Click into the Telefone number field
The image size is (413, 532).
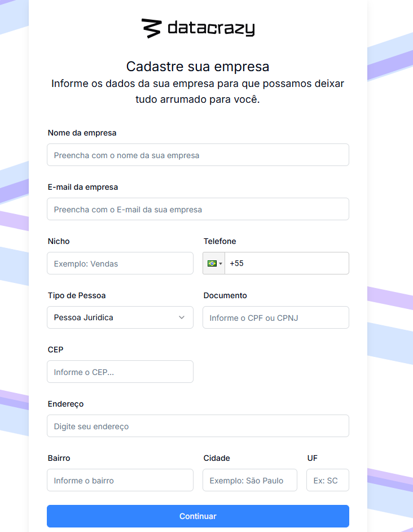pos(287,263)
